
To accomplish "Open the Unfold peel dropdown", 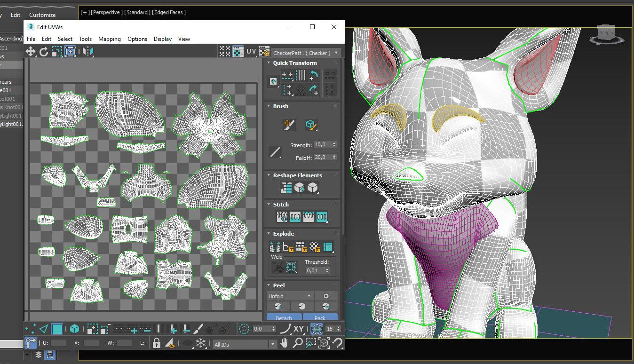I will (290, 296).
